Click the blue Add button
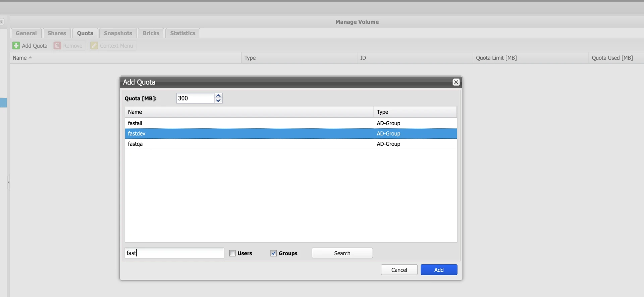This screenshot has width=644, height=297. pyautogui.click(x=439, y=270)
